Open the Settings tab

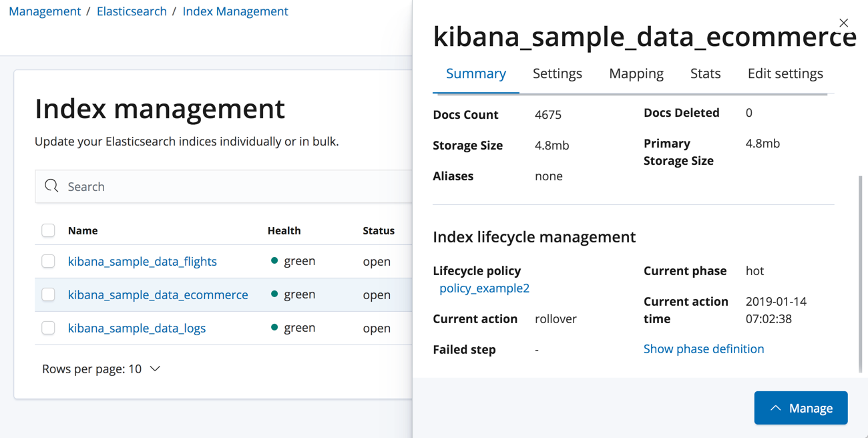(x=558, y=73)
